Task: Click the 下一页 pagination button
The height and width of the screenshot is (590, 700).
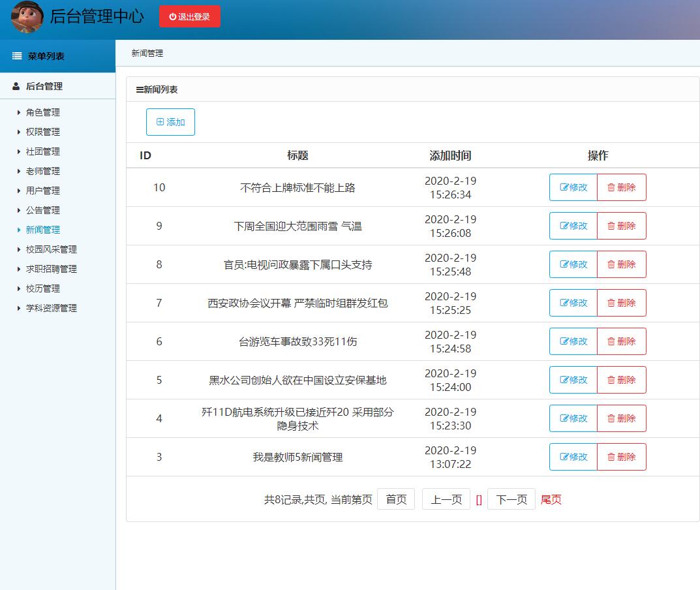Action: click(x=511, y=499)
